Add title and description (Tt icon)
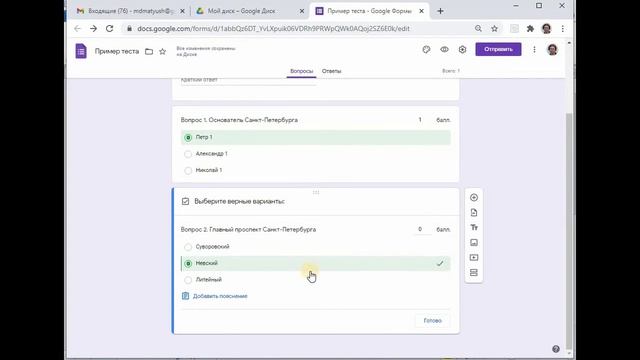 [473, 227]
